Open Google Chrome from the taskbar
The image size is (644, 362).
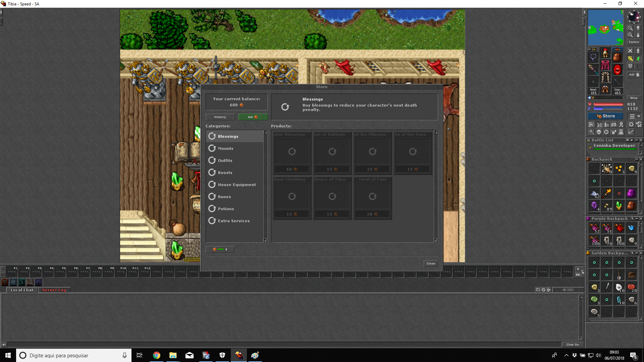point(156,355)
